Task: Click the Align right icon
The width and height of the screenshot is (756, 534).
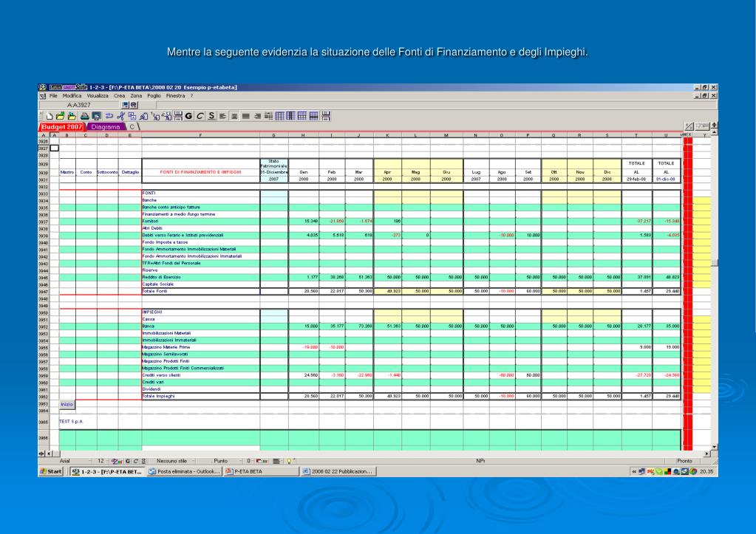Action: click(x=257, y=116)
